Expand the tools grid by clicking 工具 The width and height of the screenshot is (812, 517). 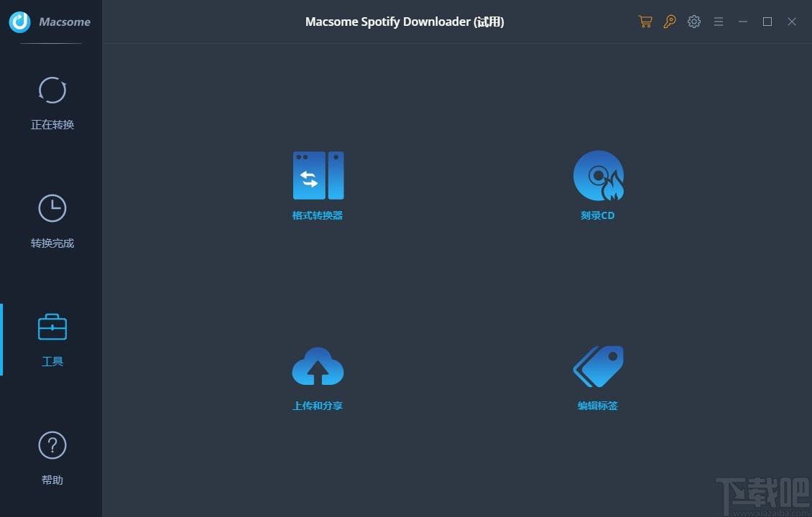[52, 361]
